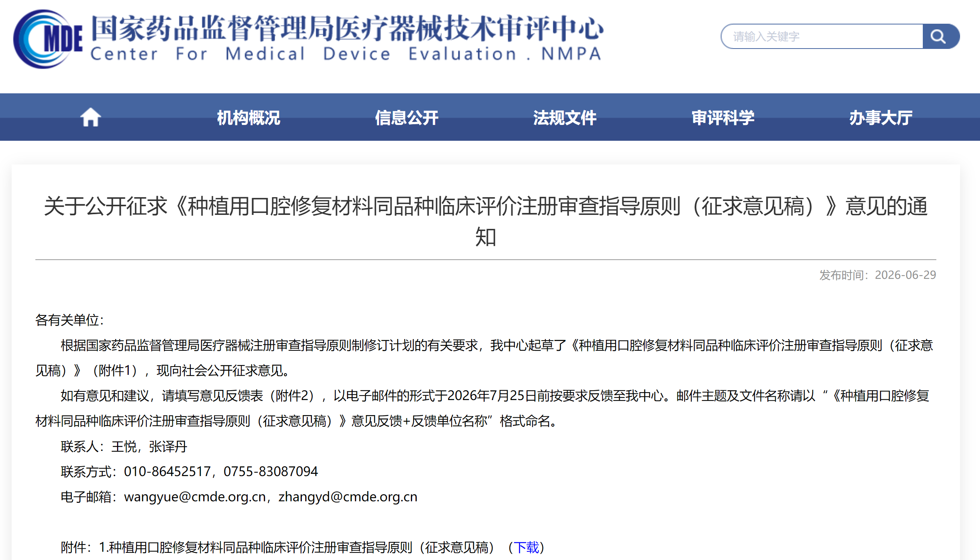Click the site title 国家药品监督管理局医疗器械技术审评中心
Viewport: 980px width, 560px height.
pyautogui.click(x=347, y=28)
